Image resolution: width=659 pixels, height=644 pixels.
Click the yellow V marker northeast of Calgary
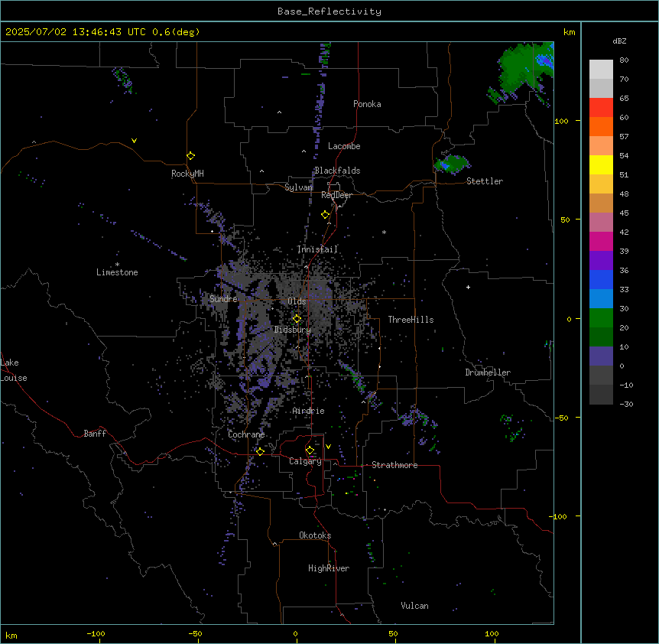pos(328,447)
